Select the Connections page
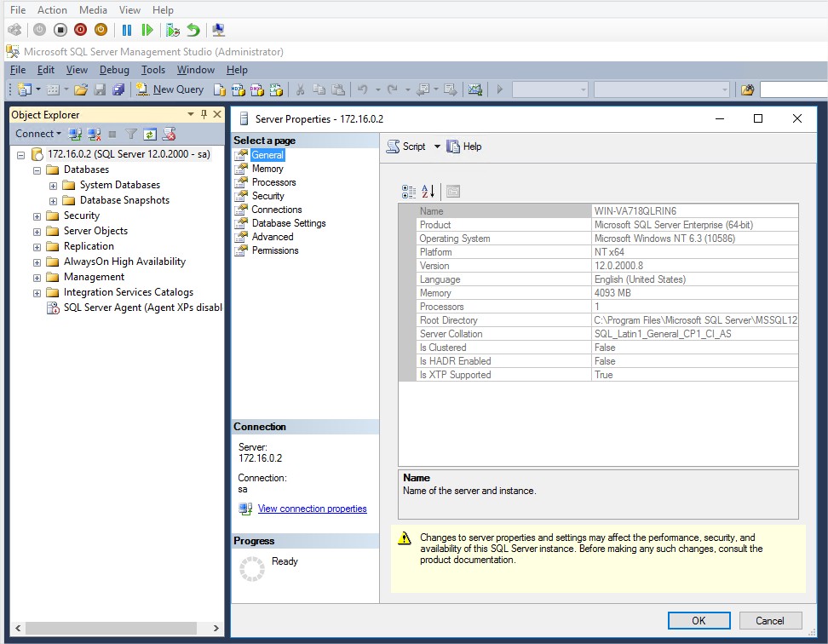The width and height of the screenshot is (828, 644). [x=277, y=210]
